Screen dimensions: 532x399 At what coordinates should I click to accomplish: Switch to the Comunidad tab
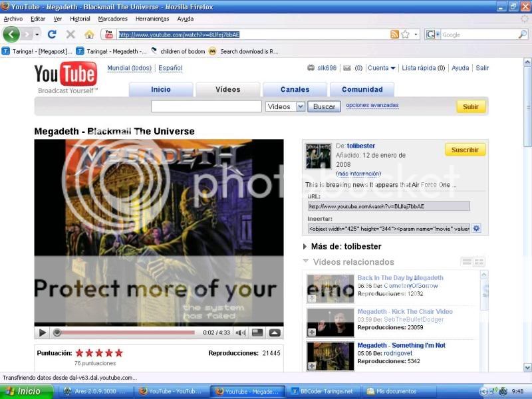click(362, 90)
